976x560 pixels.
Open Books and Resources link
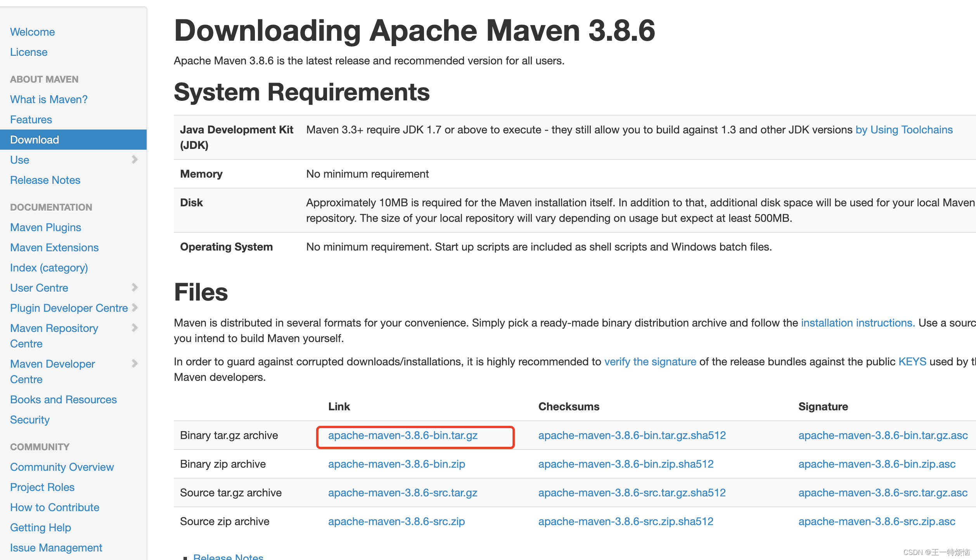tap(63, 399)
